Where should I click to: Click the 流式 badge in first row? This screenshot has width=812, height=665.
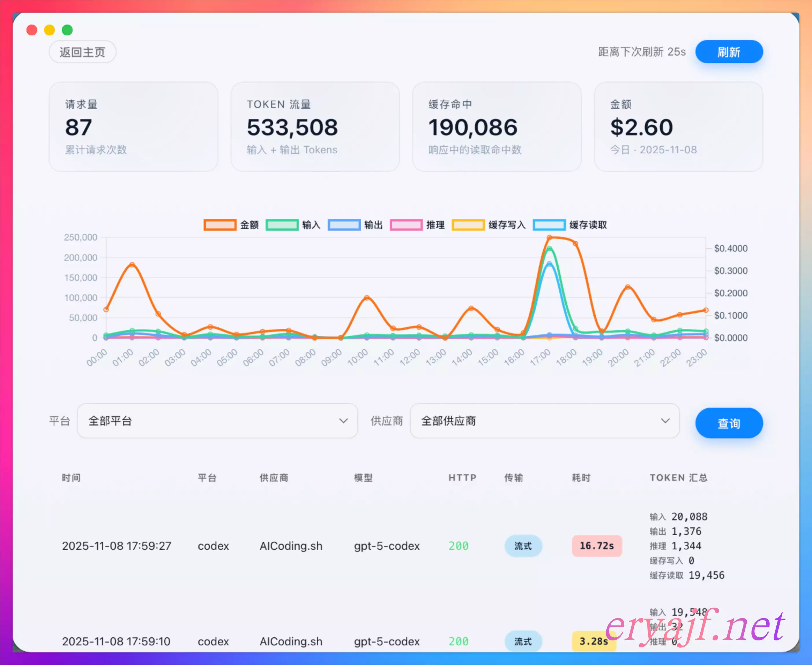click(523, 546)
